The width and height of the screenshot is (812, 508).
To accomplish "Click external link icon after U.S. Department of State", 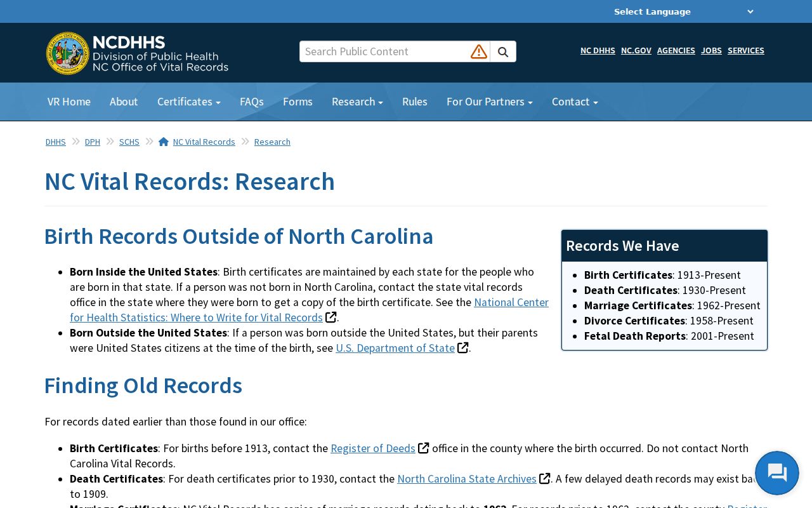I will pyautogui.click(x=463, y=348).
